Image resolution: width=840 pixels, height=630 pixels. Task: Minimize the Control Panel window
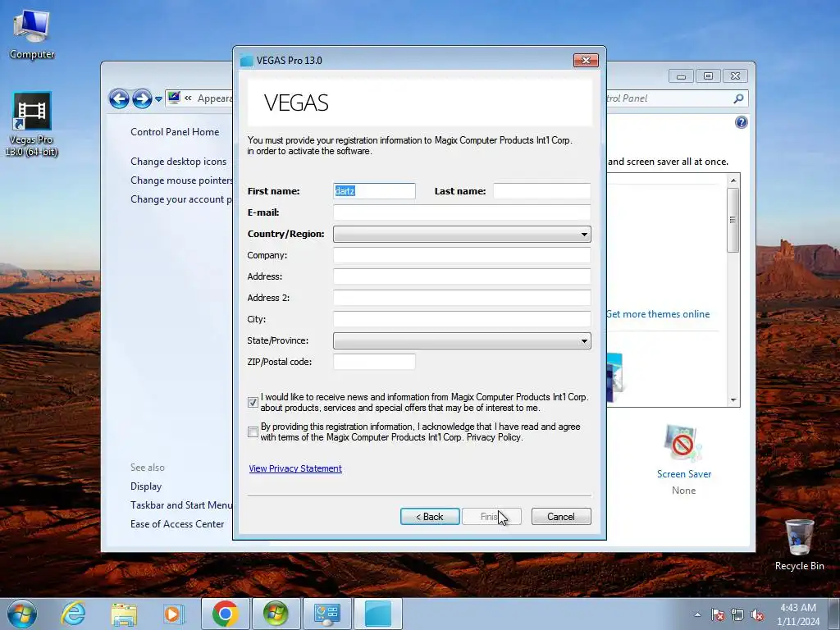[681, 76]
